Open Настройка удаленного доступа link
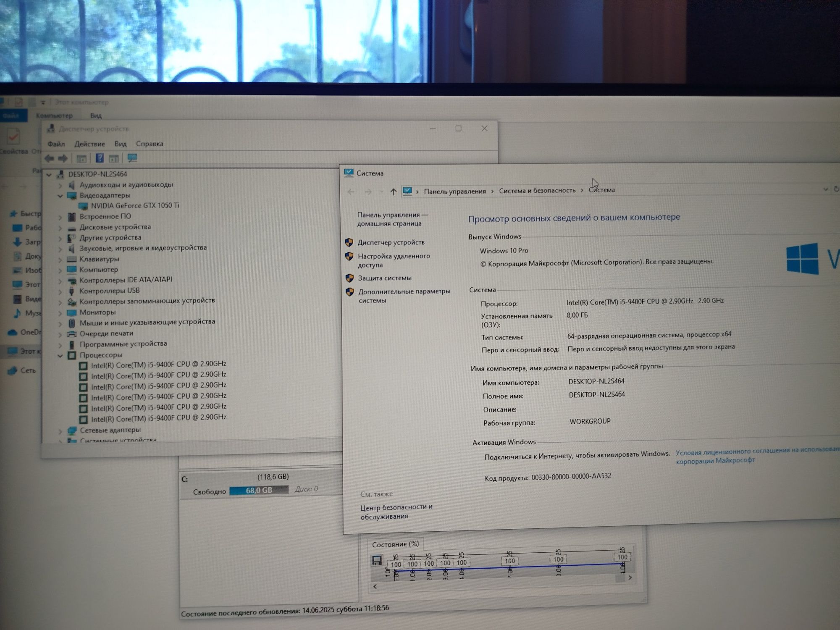The image size is (840, 630). (x=394, y=260)
